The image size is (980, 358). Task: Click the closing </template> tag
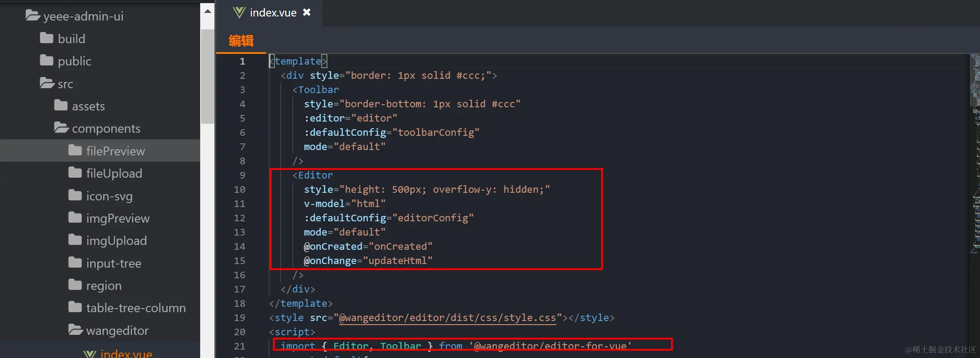pos(301,303)
